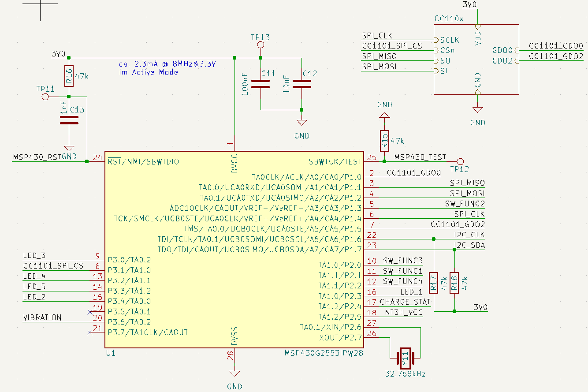Select GND symbol beneath the CC110x block

click(x=477, y=110)
